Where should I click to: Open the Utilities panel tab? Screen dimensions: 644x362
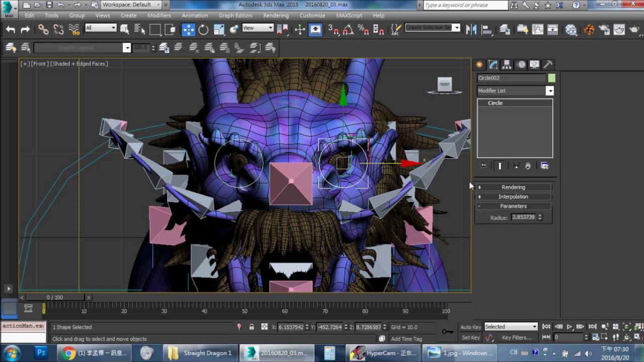pos(548,64)
